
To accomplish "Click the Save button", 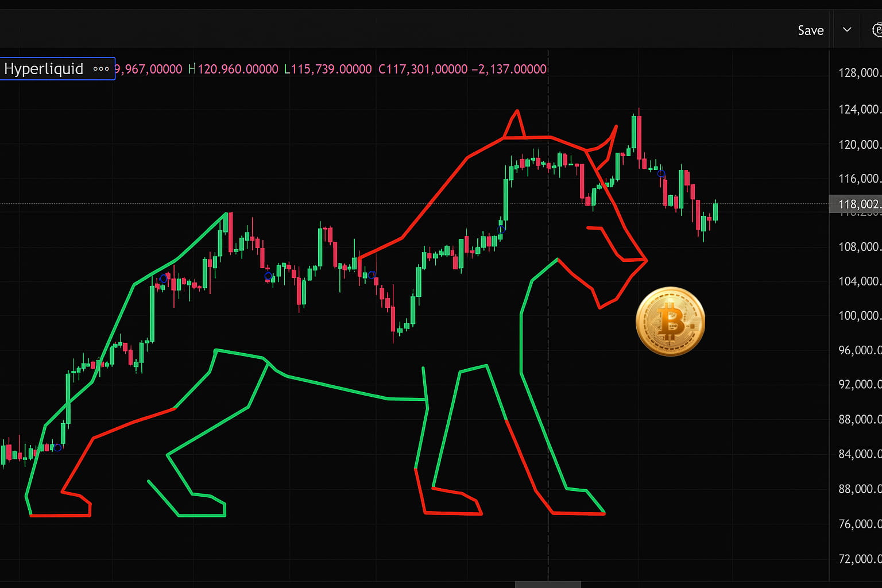I will (x=810, y=30).
